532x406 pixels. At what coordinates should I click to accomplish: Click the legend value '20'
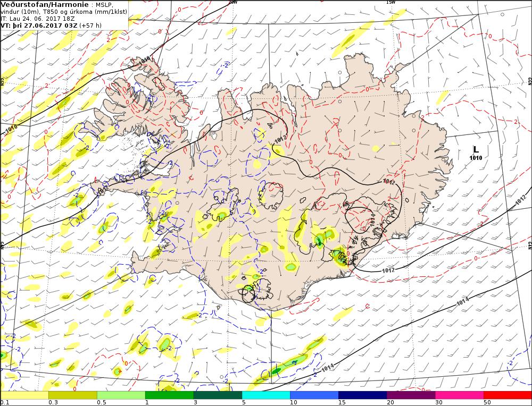[390, 403]
